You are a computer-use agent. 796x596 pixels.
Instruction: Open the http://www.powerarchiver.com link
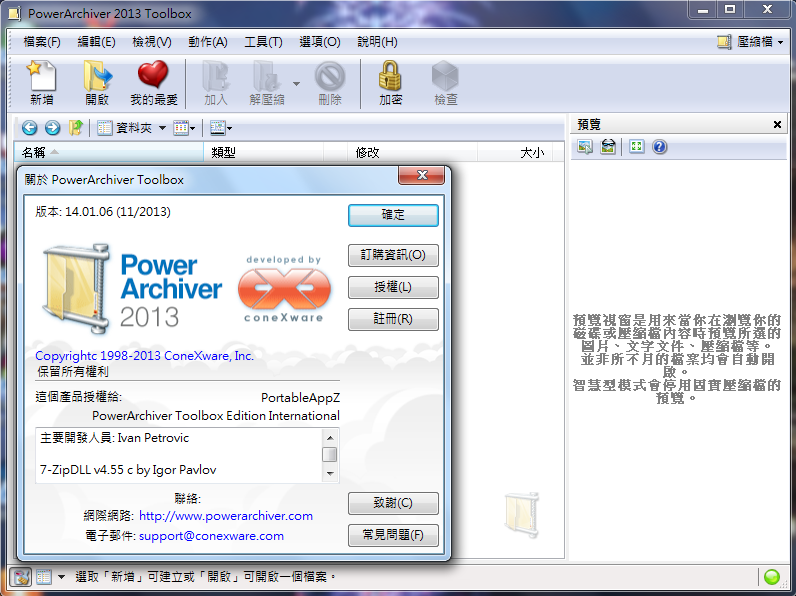pyautogui.click(x=226, y=516)
